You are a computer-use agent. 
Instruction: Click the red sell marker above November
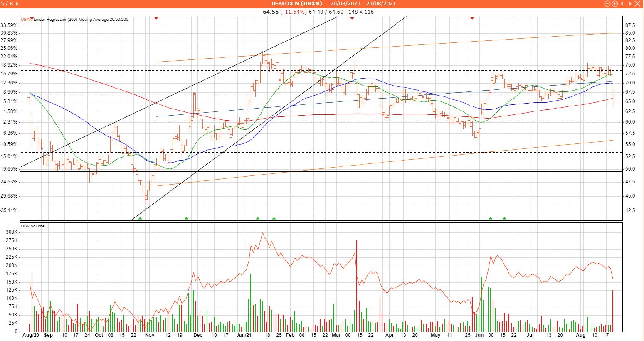156,18
